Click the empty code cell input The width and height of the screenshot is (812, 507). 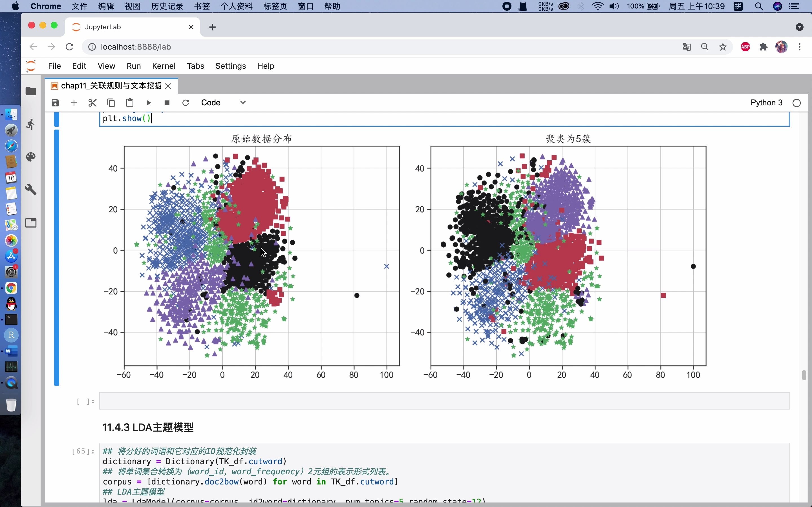(444, 401)
